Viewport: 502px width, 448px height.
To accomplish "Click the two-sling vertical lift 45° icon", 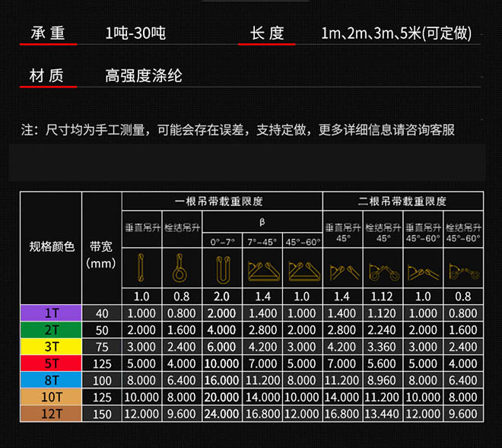I will tap(342, 269).
